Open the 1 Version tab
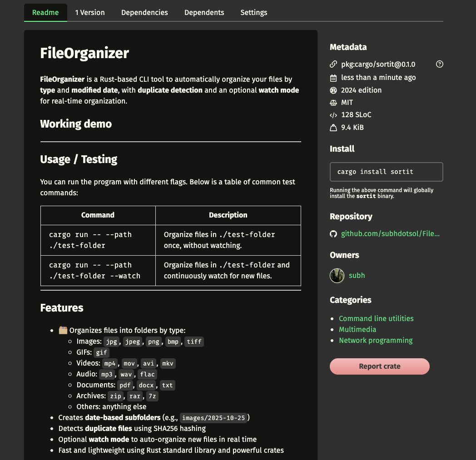476x460 pixels. coord(90,13)
